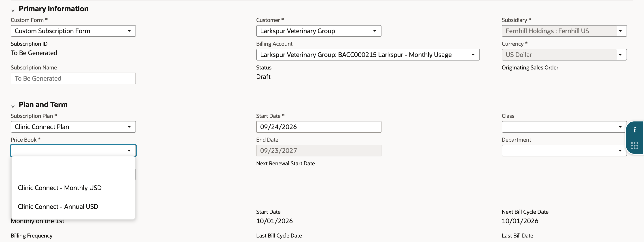Click the Last Bill Date label

pos(517,236)
